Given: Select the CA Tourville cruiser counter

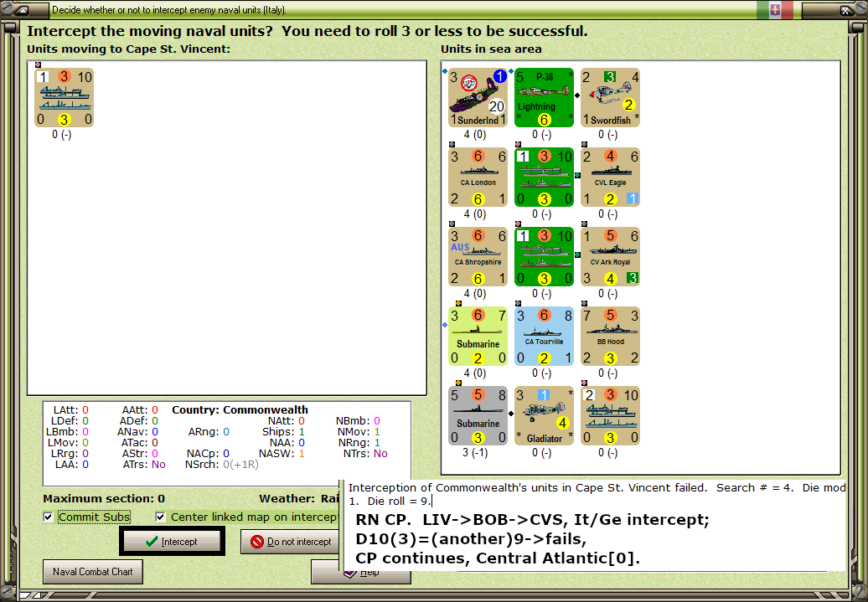Looking at the screenshot, I should coord(544,337).
